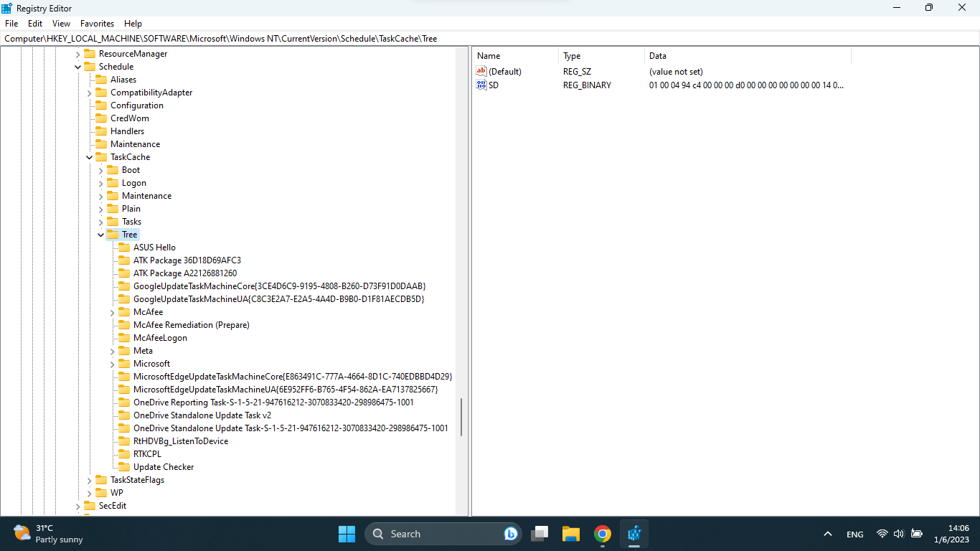Open File Explorer from the taskbar
This screenshot has height=551, width=980.
point(571,534)
